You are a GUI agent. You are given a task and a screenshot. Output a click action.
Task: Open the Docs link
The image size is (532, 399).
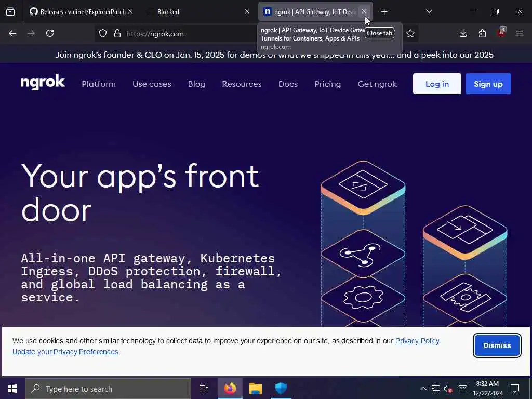click(x=288, y=84)
